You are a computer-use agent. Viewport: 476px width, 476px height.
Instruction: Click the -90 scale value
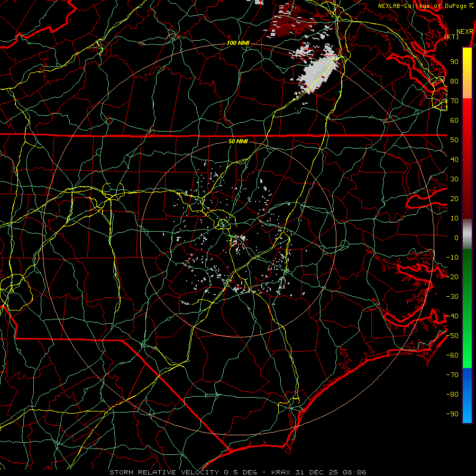pyautogui.click(x=452, y=414)
